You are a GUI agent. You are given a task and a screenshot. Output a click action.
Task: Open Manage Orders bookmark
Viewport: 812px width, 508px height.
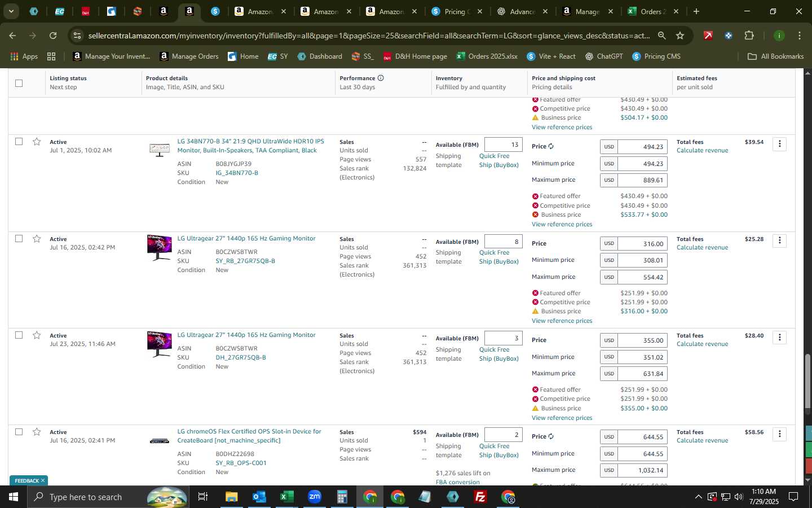click(189, 56)
